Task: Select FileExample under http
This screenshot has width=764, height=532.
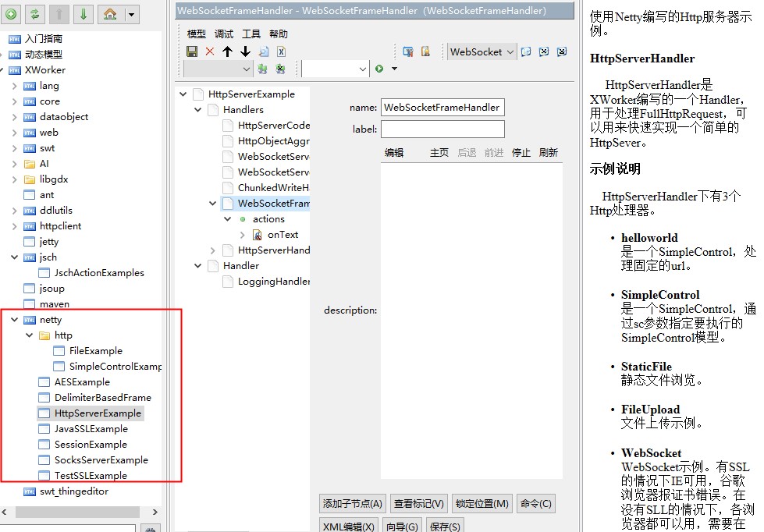Action: coord(95,351)
